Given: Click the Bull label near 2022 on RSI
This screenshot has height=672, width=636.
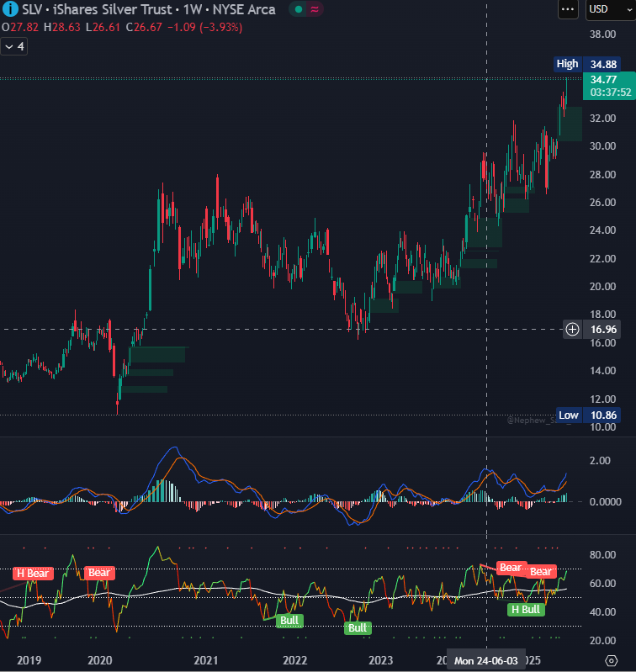Looking at the screenshot, I should 289,621.
